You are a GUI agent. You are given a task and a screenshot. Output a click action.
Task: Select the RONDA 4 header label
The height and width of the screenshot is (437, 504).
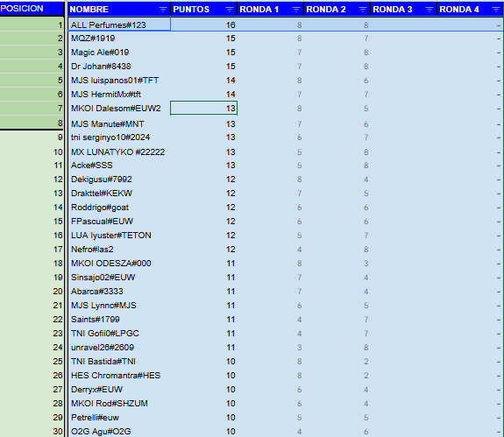click(x=459, y=10)
